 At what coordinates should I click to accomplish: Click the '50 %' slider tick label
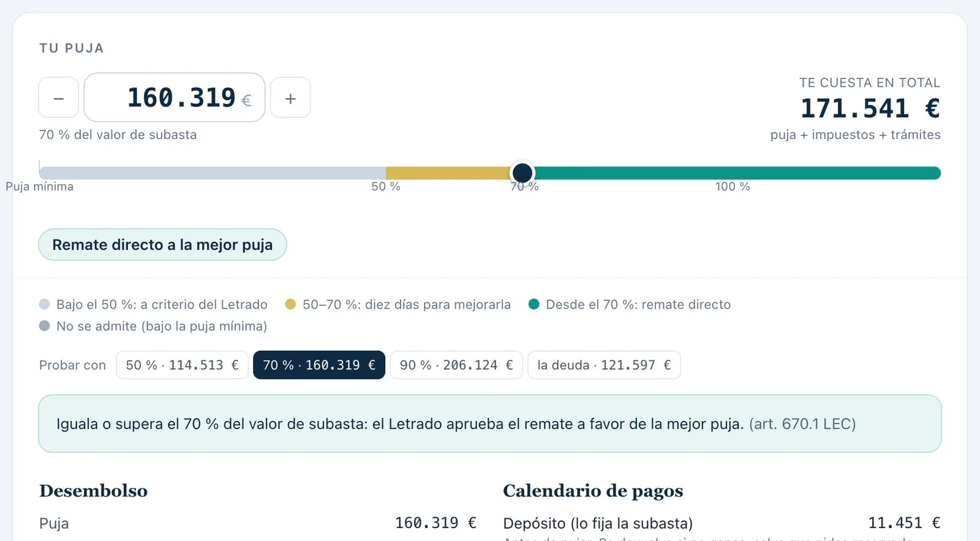click(386, 187)
